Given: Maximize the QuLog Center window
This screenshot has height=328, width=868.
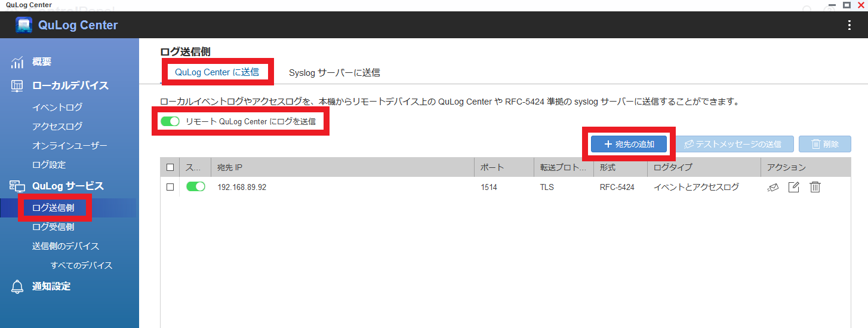Looking at the screenshot, I should coord(847,5).
